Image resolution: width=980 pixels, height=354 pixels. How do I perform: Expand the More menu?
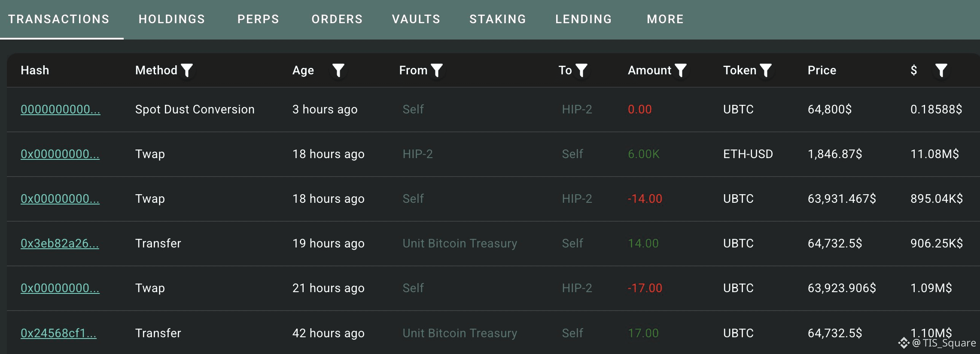[665, 19]
